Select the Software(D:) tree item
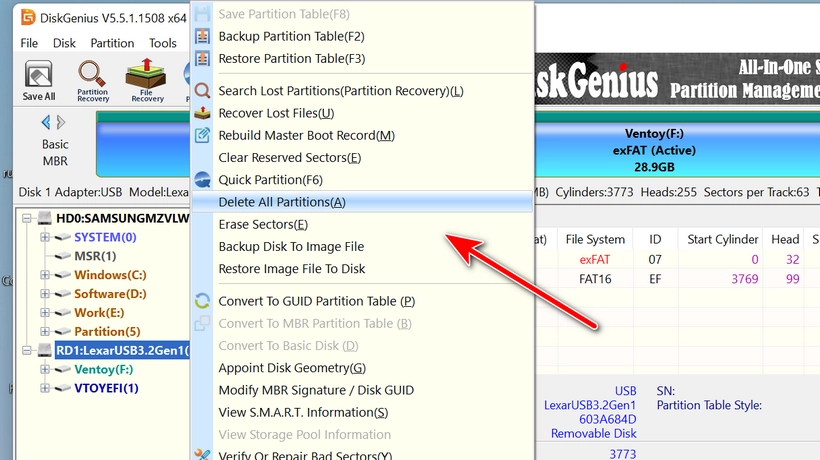820x460 pixels. click(110, 294)
